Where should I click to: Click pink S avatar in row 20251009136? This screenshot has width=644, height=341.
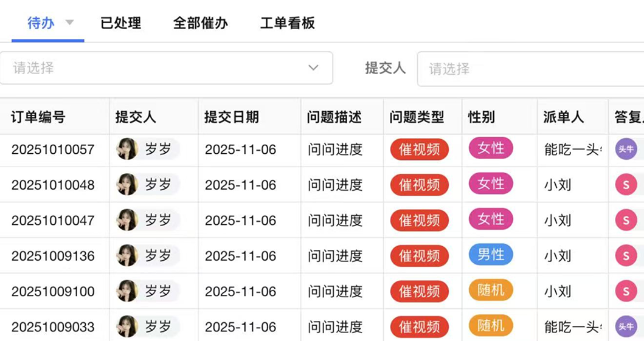coord(626,256)
